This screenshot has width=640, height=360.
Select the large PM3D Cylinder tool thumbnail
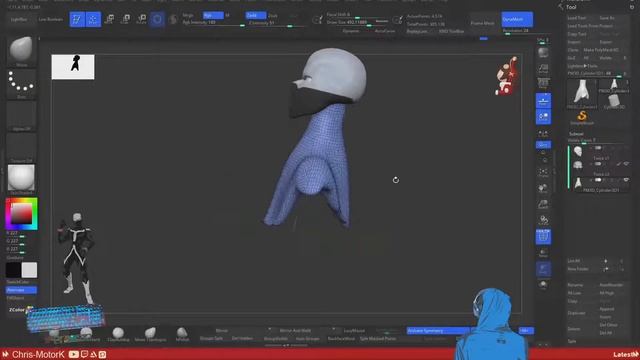coord(582,93)
